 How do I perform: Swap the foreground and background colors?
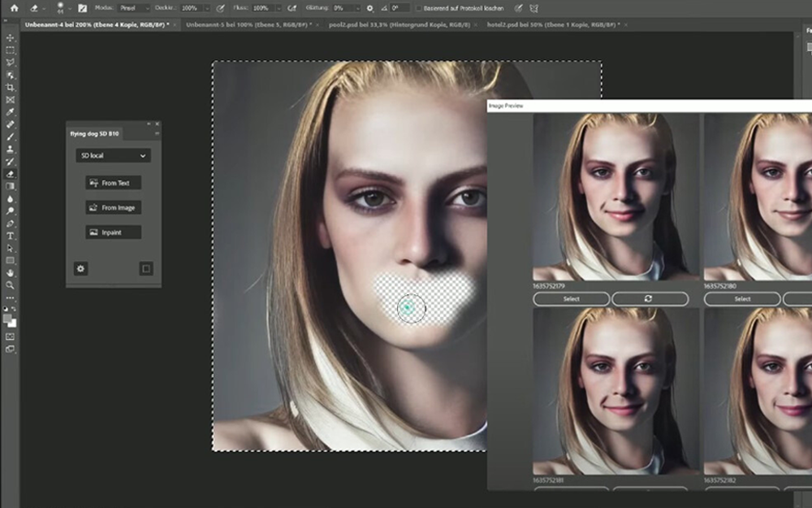click(14, 309)
